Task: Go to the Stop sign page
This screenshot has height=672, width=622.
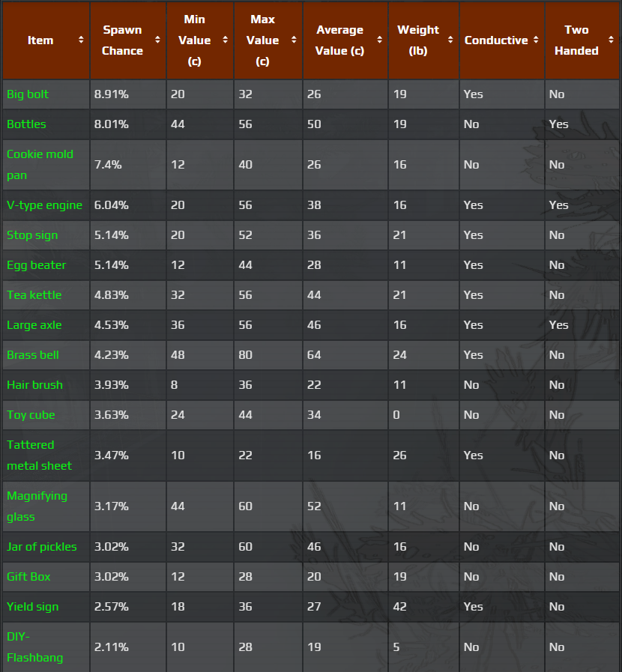Action: (32, 235)
